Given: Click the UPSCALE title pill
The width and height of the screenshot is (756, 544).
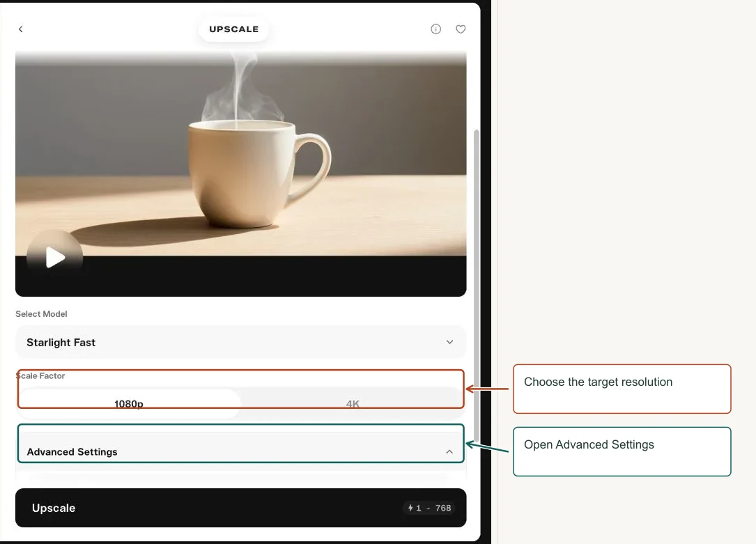Looking at the screenshot, I should pos(234,29).
